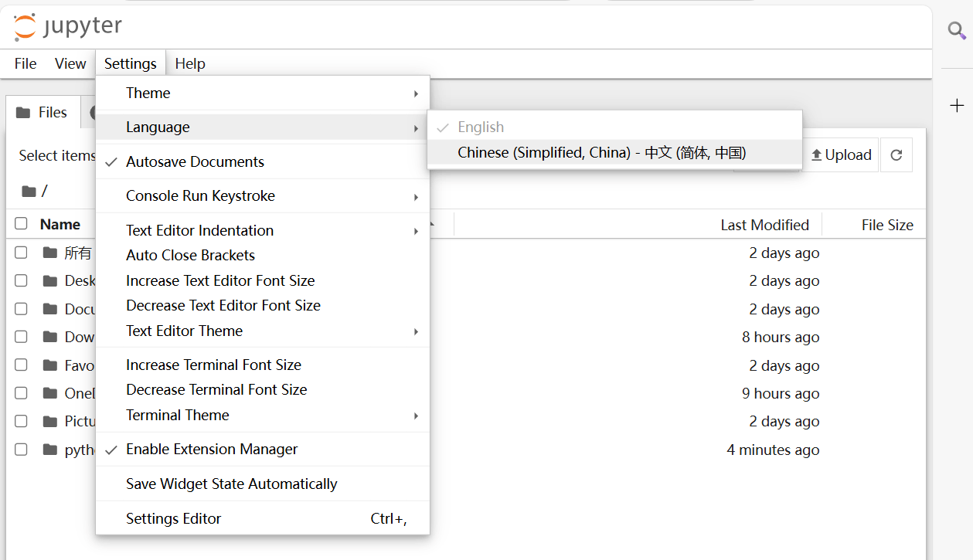Click the root folder icon in the breadcrumb
973x560 pixels.
point(29,191)
